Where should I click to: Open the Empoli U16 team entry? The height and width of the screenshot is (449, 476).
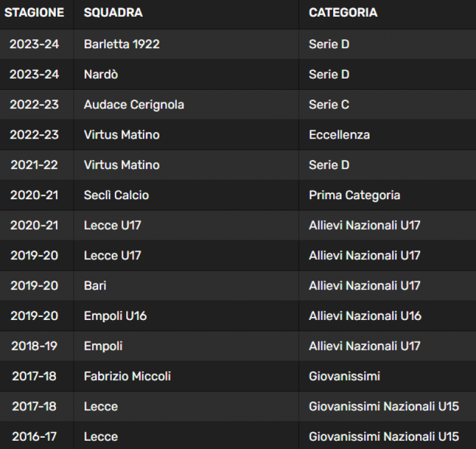115,316
